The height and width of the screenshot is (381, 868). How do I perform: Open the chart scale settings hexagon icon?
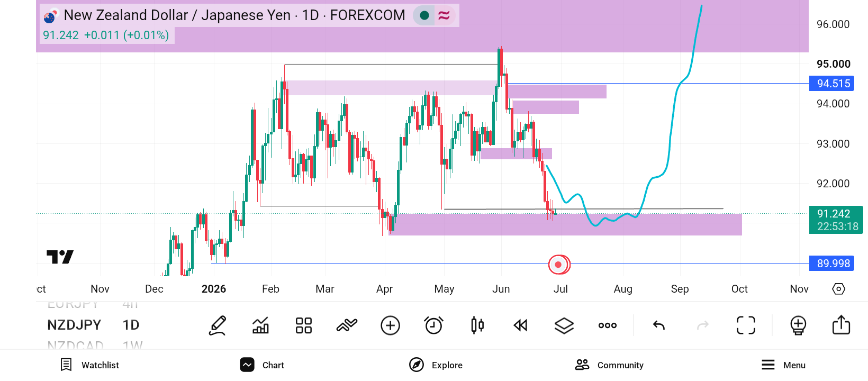(x=839, y=289)
